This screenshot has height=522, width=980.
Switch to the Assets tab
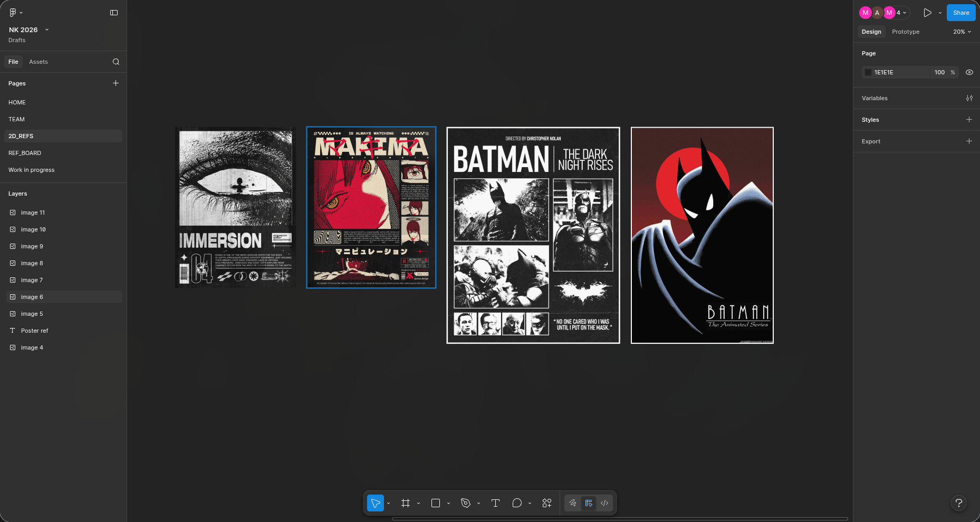39,62
